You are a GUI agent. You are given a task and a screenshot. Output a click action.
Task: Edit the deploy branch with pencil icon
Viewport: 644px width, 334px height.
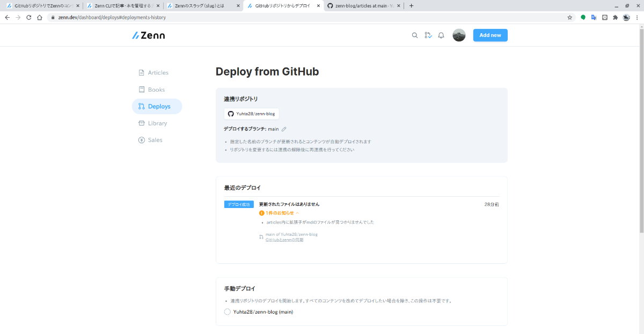(284, 129)
